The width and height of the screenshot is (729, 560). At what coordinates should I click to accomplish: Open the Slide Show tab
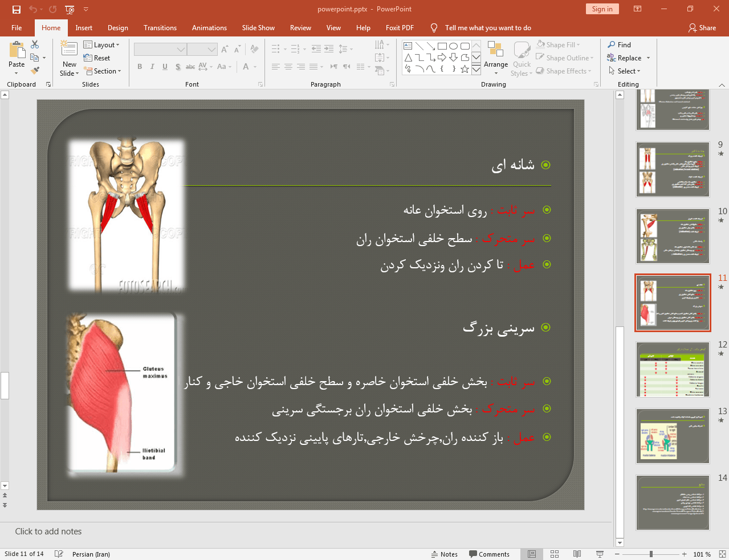258,28
